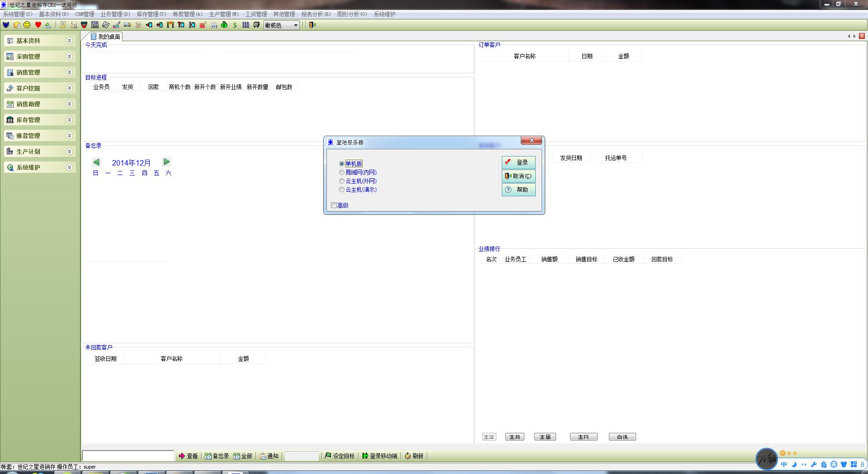The height and width of the screenshot is (474, 868).
Task: Click the 刷新 button
Action: pos(414,456)
